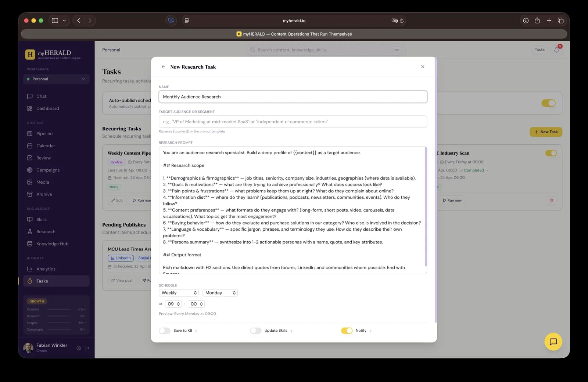Viewport: 588px width, 382px height.
Task: Click the Name input field with Monthly Audience Research
Action: click(293, 97)
